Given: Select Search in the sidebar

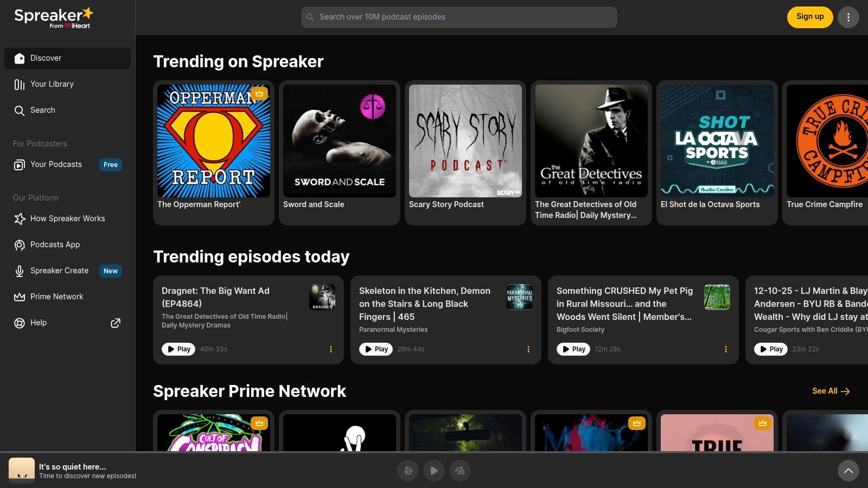Looking at the screenshot, I should [x=67, y=110].
